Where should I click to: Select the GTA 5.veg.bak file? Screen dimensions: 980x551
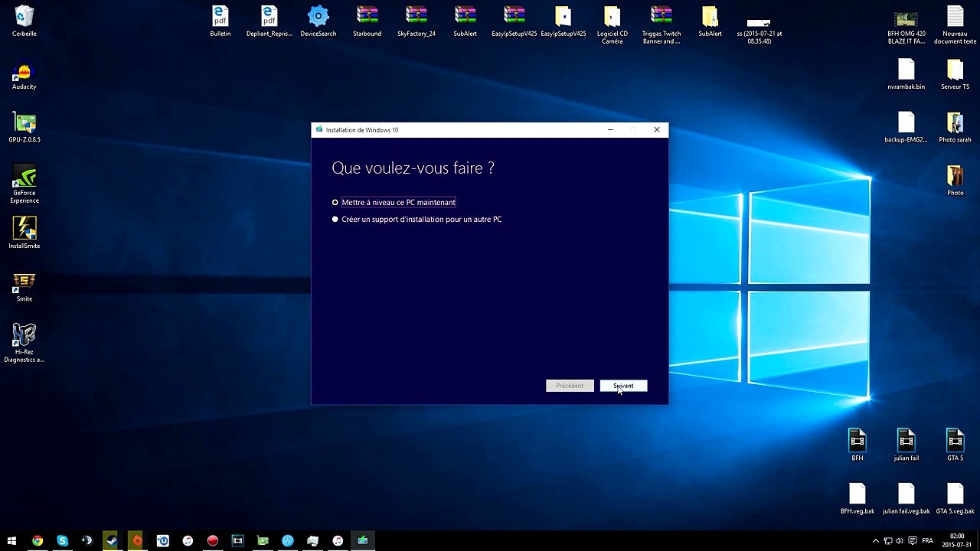pyautogui.click(x=955, y=499)
